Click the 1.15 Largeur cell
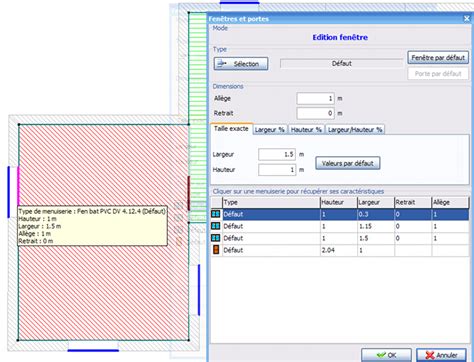 [376, 226]
